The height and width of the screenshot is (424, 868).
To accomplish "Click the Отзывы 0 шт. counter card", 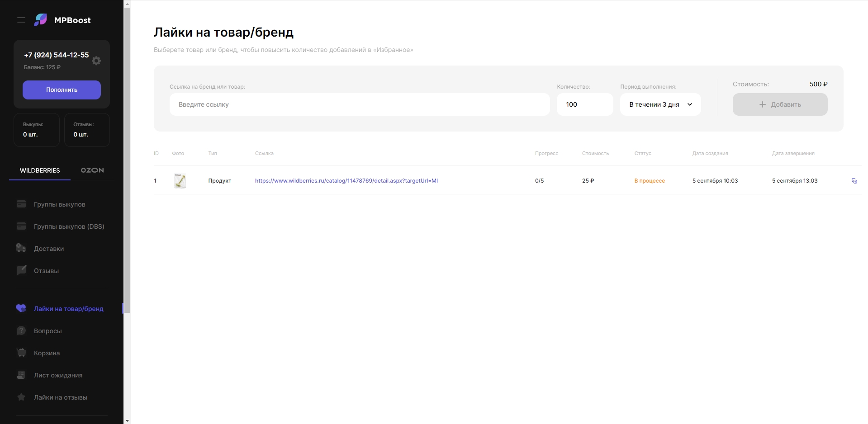I will [87, 130].
